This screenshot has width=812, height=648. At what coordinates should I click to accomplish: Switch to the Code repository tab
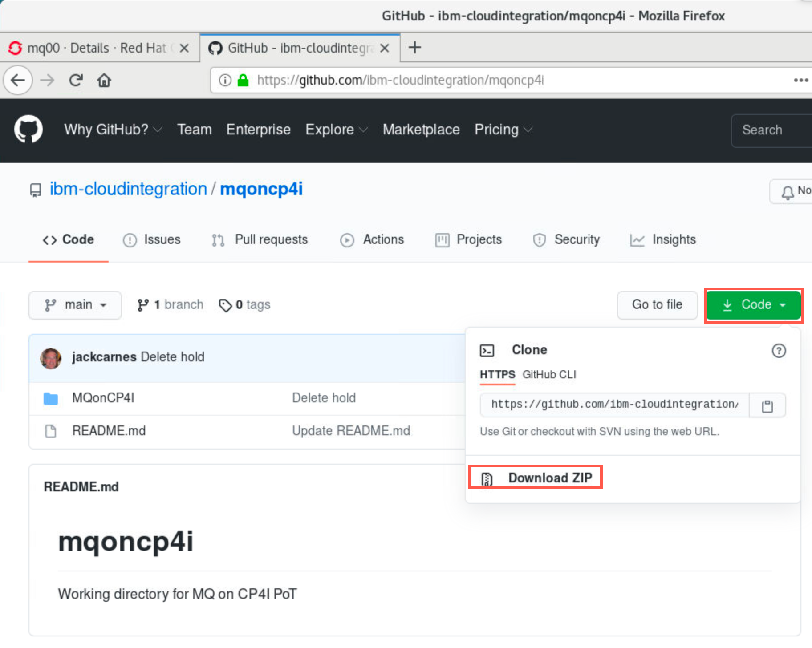pyautogui.click(x=69, y=240)
